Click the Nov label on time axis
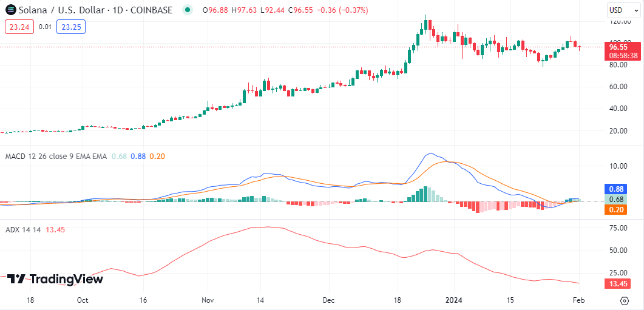The width and height of the screenshot is (644, 310). 208,300
